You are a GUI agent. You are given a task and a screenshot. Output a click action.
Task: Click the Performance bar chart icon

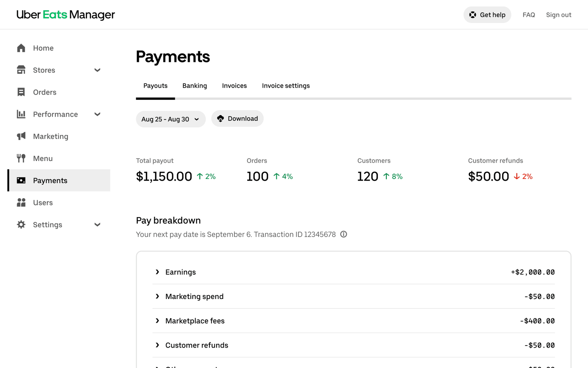(21, 114)
